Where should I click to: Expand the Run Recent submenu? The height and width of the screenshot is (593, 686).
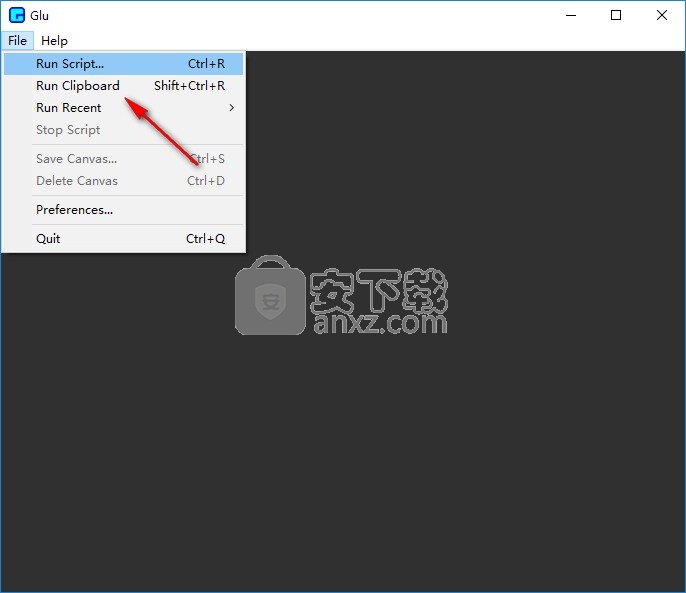[x=123, y=108]
